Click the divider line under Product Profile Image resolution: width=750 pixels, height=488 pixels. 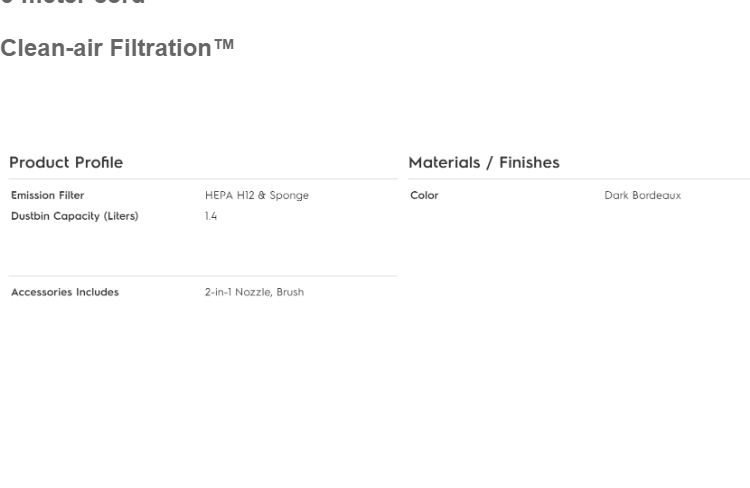click(x=203, y=179)
